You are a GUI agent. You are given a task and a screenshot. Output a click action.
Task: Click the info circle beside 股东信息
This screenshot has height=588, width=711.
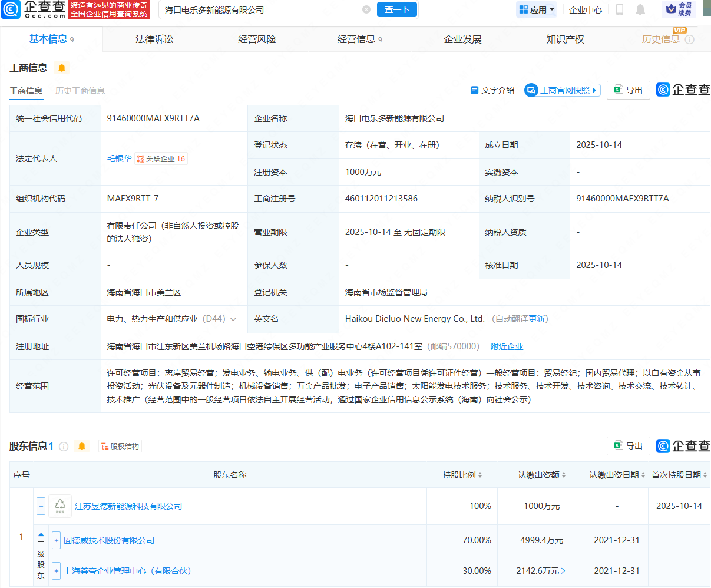tap(64, 446)
